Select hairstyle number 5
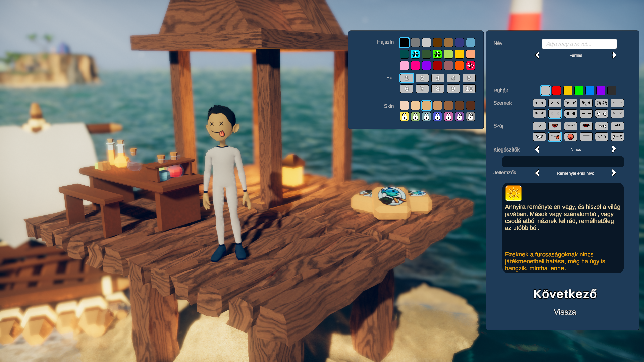The width and height of the screenshot is (644, 362). click(x=469, y=78)
